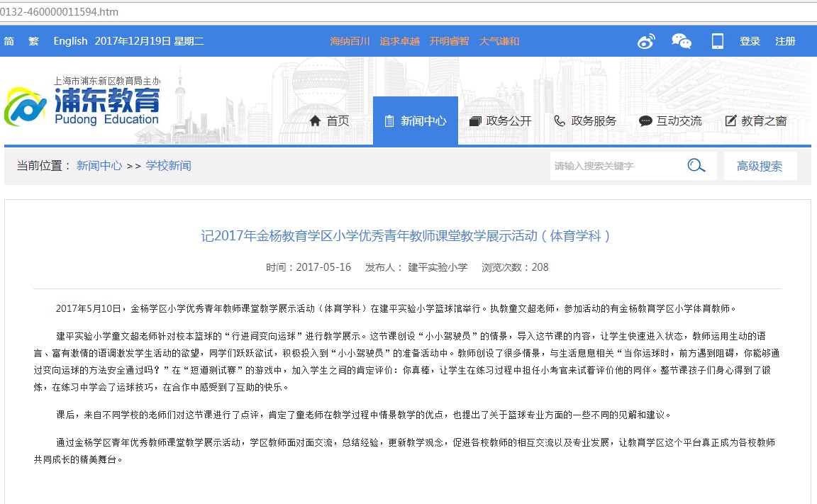Switch to simplified Chinese 简
Image resolution: width=817 pixels, height=504 pixels.
click(x=9, y=41)
